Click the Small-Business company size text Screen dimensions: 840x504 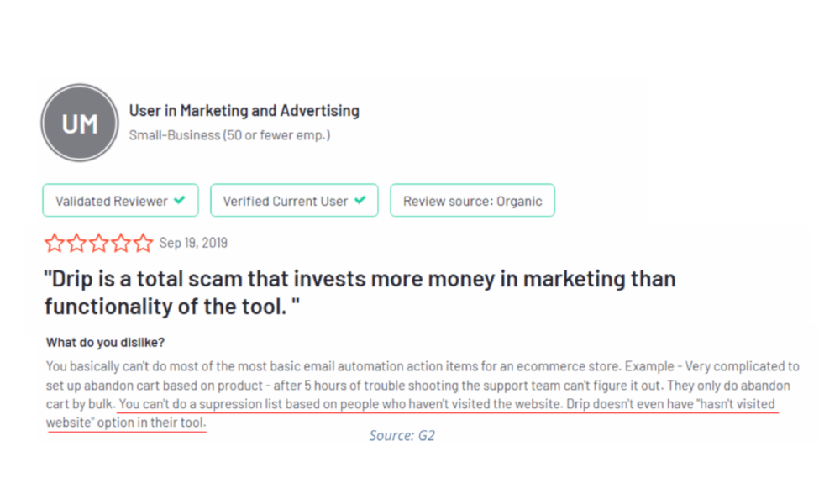(229, 135)
